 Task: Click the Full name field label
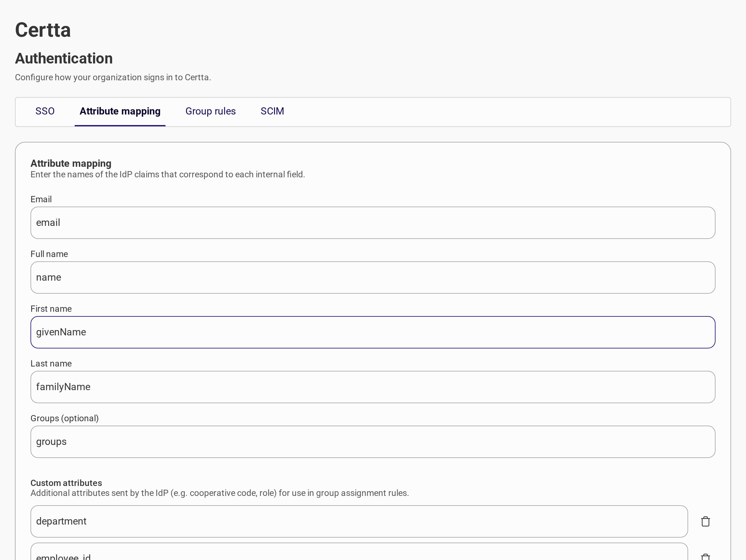pyautogui.click(x=49, y=254)
